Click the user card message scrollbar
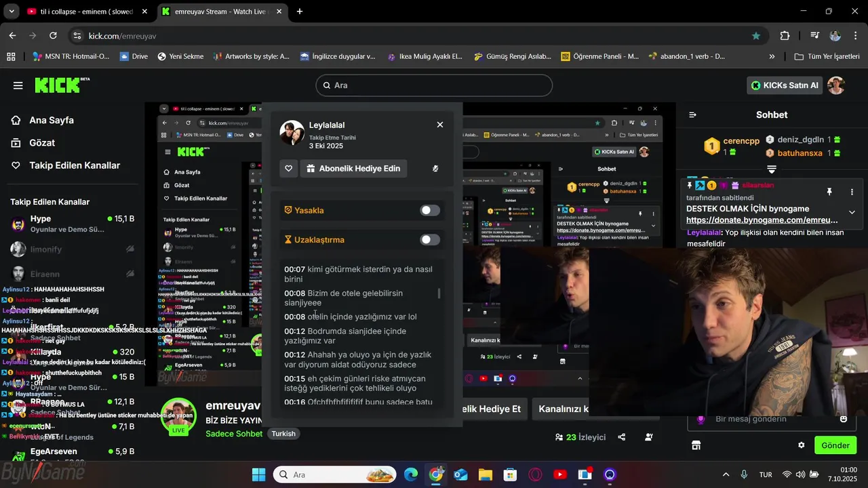The width and height of the screenshot is (868, 488). pos(439,293)
